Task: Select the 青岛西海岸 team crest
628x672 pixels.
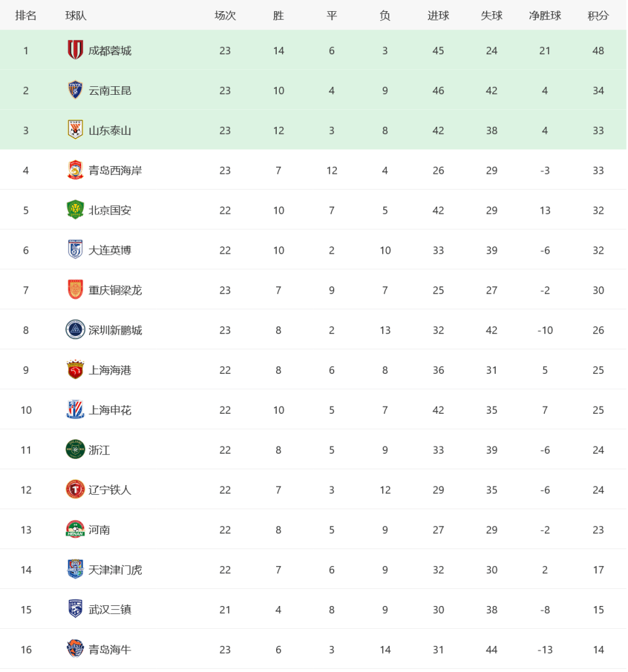Action: [75, 170]
